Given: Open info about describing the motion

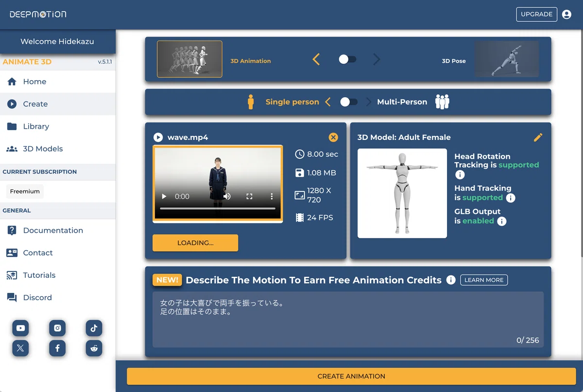Looking at the screenshot, I should 451,280.
